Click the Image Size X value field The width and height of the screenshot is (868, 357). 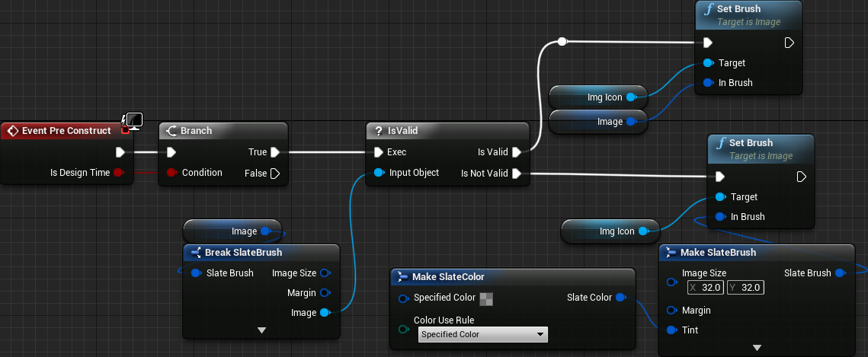[706, 288]
